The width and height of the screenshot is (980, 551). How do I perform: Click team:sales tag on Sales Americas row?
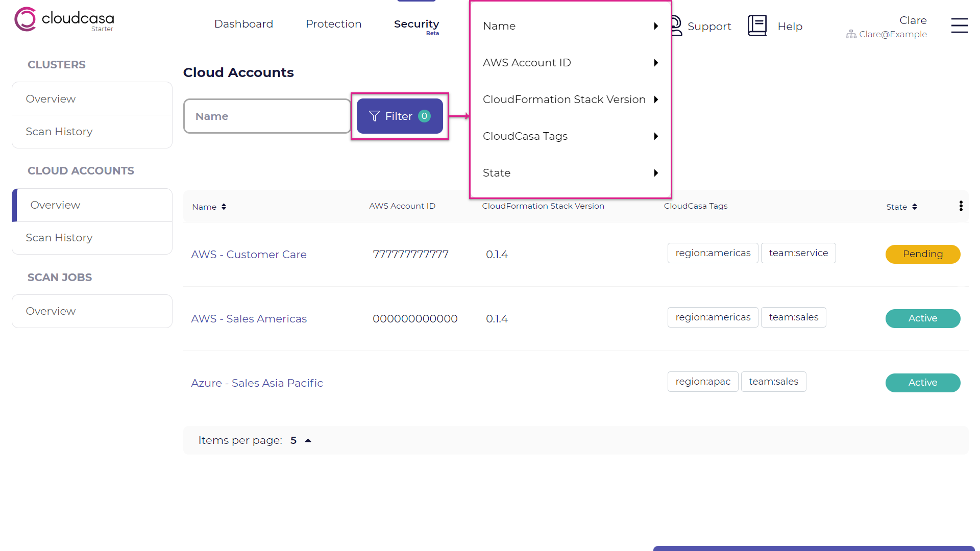tap(793, 317)
